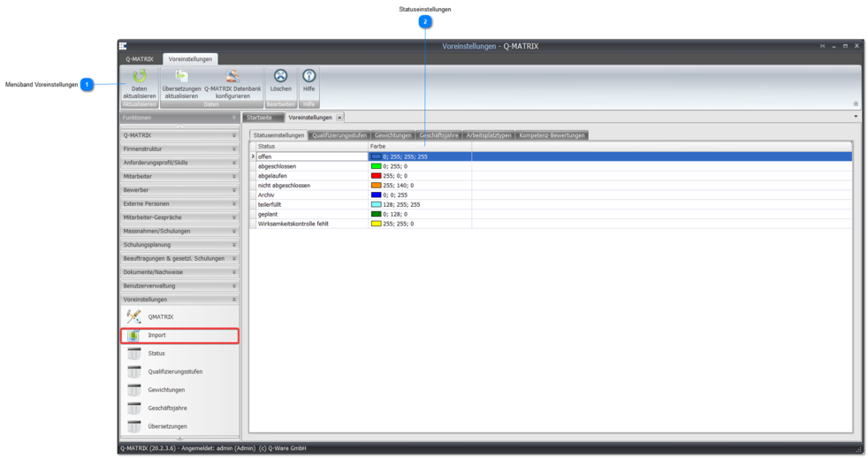This screenshot has width=868, height=458.
Task: Pin the Funktionen panel header
Action: (x=233, y=118)
